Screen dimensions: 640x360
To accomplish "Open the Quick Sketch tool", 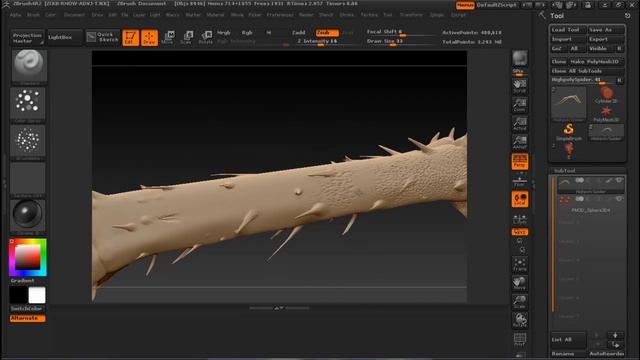I will tap(102, 37).
